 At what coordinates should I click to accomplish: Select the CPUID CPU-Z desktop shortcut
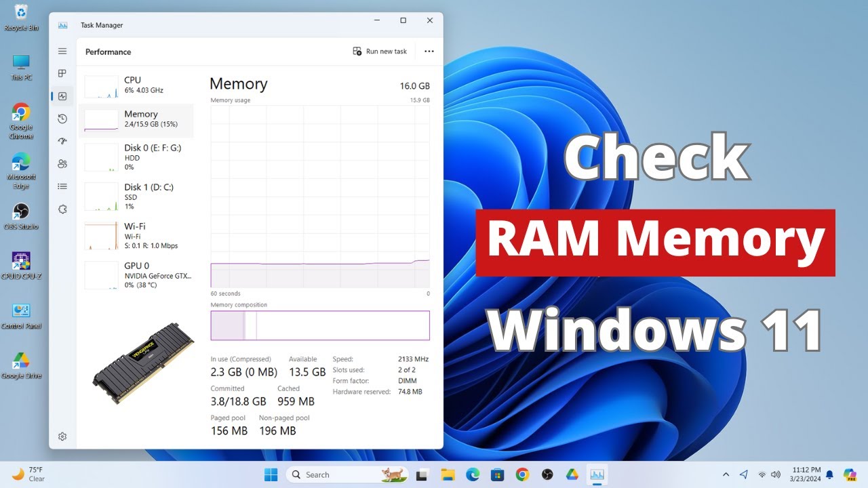pyautogui.click(x=21, y=266)
